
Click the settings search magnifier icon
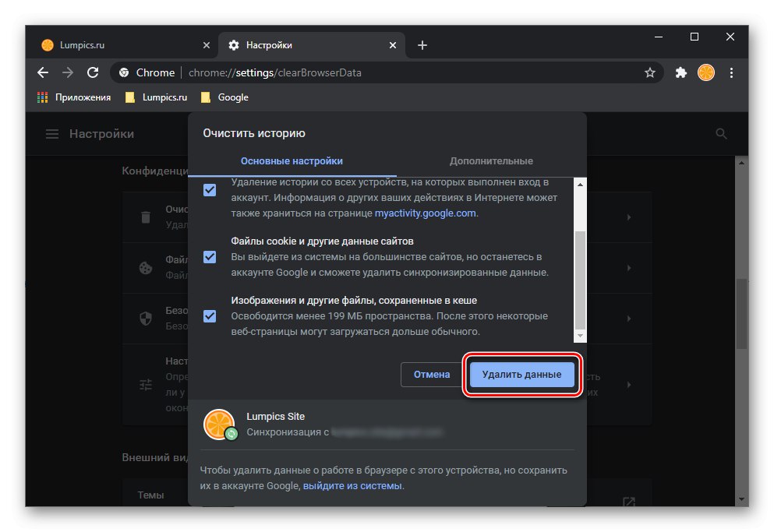click(721, 134)
